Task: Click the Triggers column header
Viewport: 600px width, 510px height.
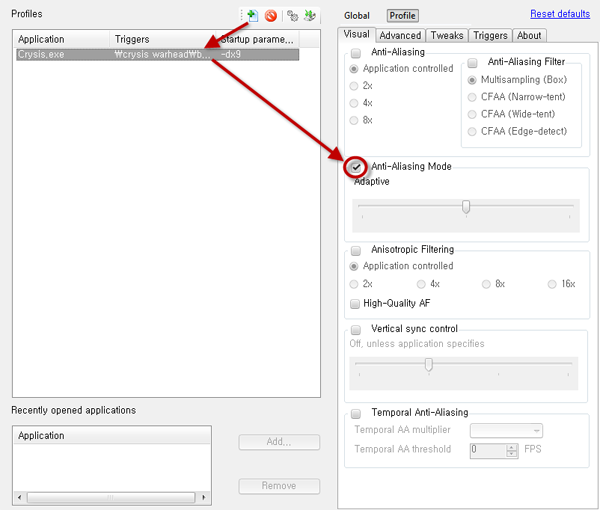Action: click(163, 39)
